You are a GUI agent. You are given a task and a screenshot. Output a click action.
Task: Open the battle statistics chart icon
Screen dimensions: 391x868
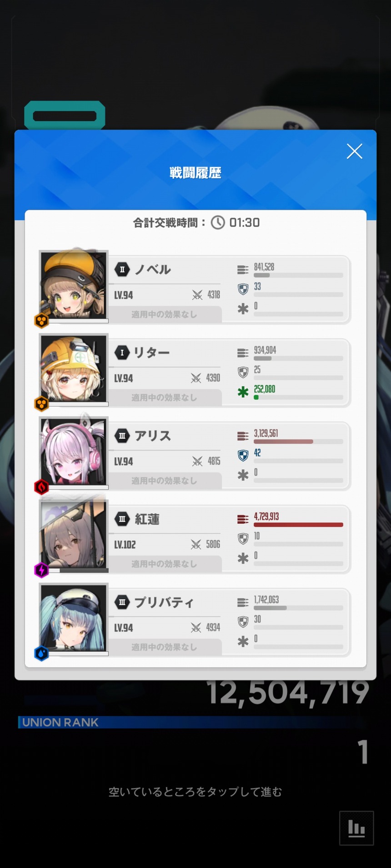tap(356, 828)
